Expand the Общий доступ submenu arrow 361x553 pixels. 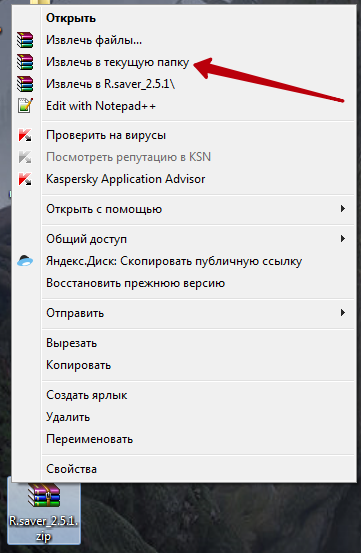click(x=342, y=239)
